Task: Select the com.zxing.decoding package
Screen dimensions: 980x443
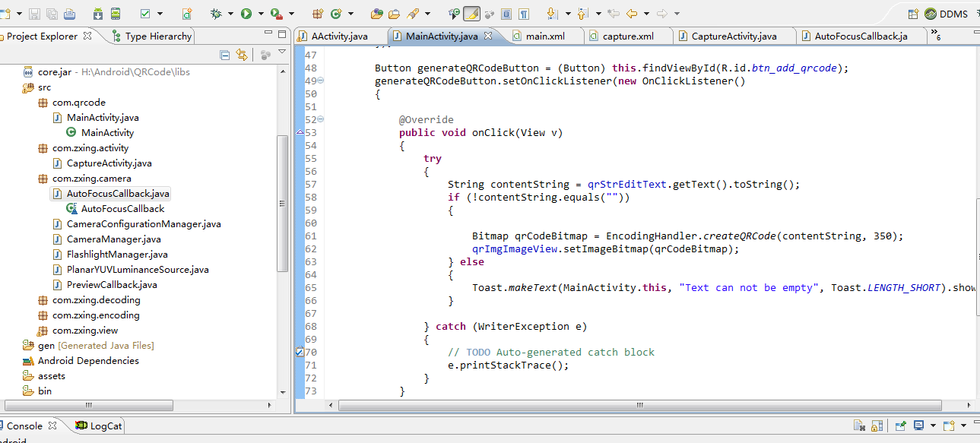Action: (x=96, y=300)
